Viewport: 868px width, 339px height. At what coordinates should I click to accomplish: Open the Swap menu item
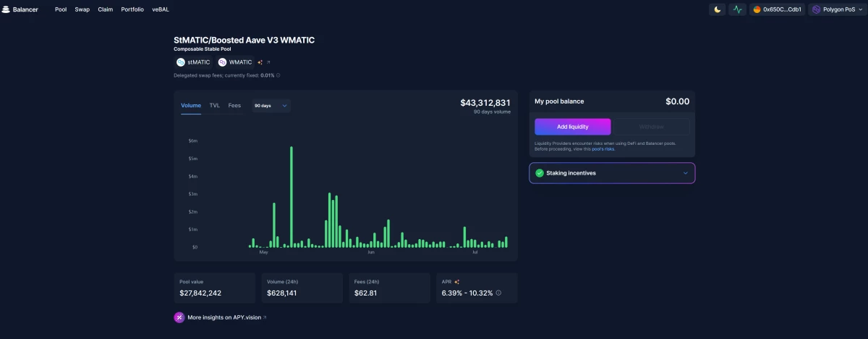click(82, 9)
